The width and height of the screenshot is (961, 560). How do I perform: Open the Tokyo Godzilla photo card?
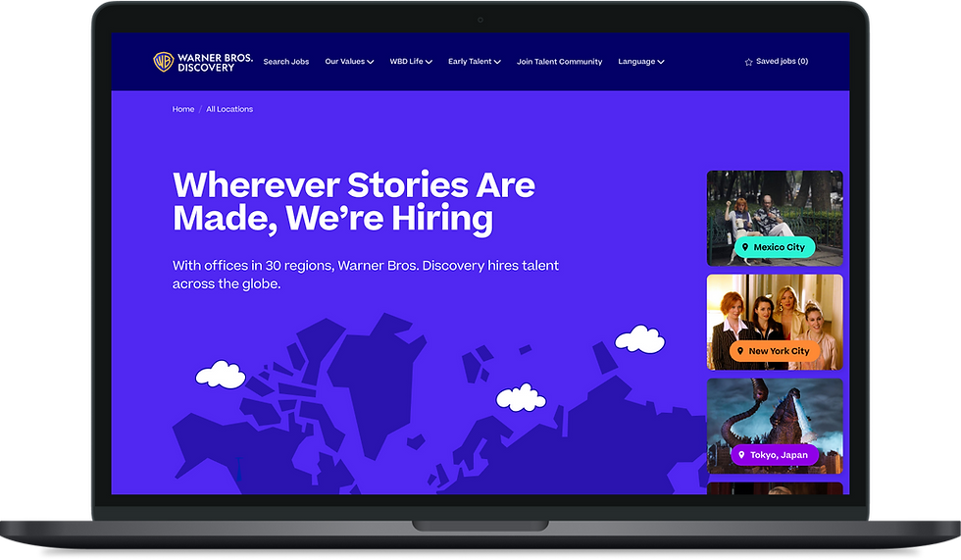(775, 426)
